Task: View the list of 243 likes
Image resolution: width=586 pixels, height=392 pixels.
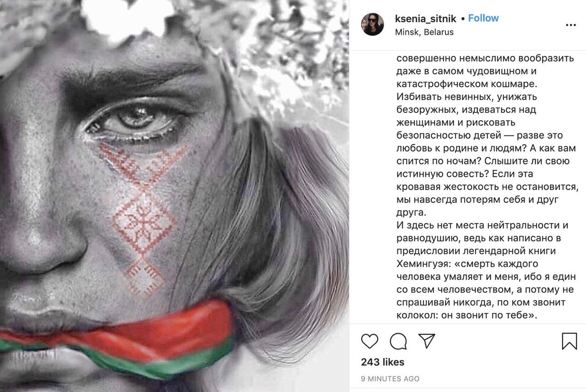Action: click(x=382, y=362)
